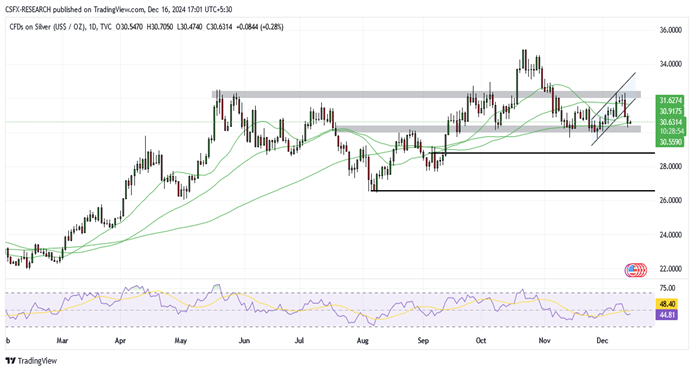Image resolution: width=694 pixels, height=372 pixels.
Task: Click the Jun label on time axis
Action: tap(244, 341)
